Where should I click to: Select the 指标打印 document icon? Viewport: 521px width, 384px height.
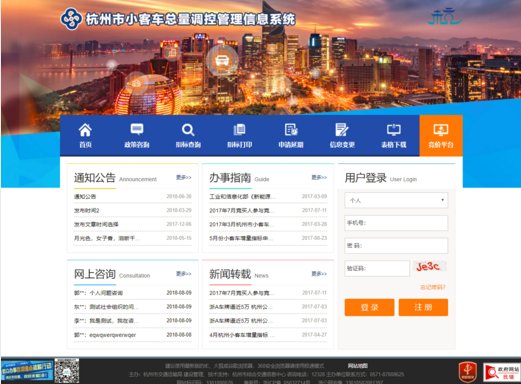(239, 129)
